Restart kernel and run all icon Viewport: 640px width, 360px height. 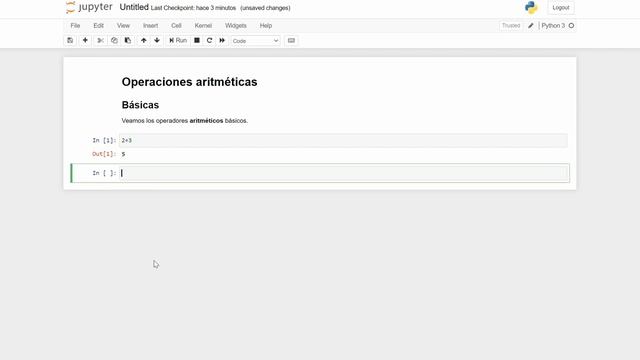tap(222, 40)
